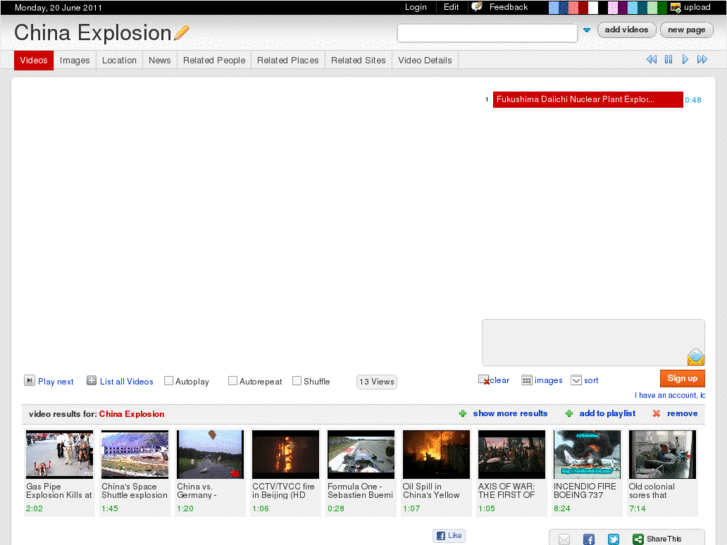Click the pencil edit icon beside China Explosion
The image size is (727, 545).
click(x=182, y=32)
